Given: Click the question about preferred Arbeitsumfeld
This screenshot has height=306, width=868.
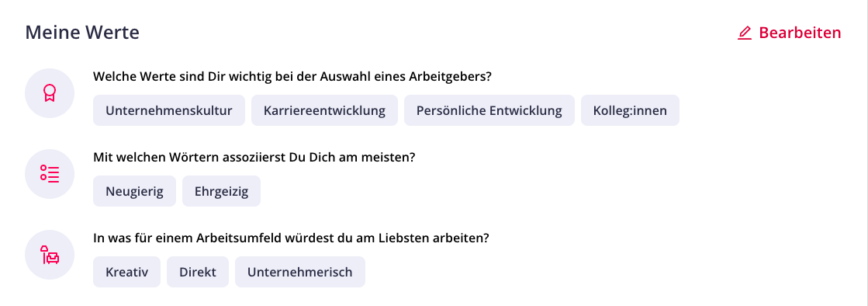Looking at the screenshot, I should (x=291, y=238).
